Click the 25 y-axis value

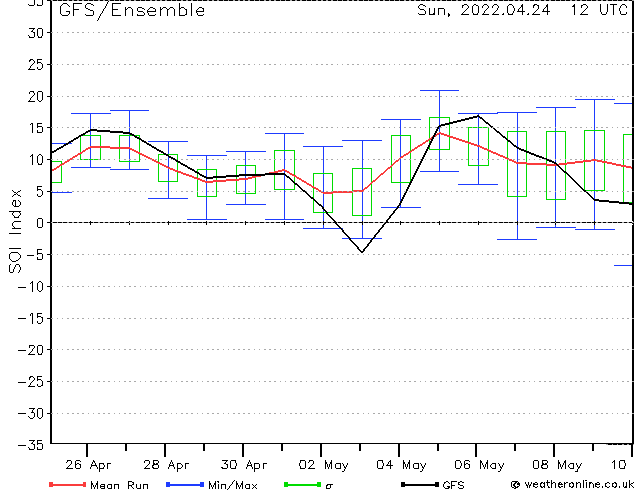[x=36, y=64]
